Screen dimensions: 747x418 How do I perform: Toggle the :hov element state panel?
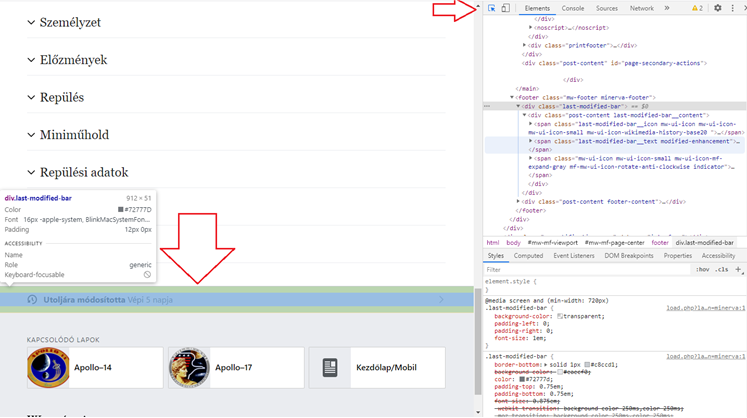pyautogui.click(x=701, y=269)
